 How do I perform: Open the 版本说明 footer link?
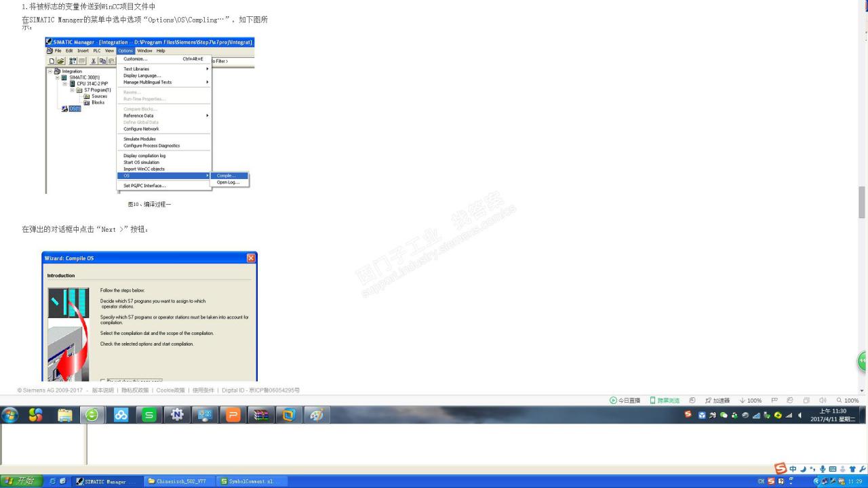103,390
